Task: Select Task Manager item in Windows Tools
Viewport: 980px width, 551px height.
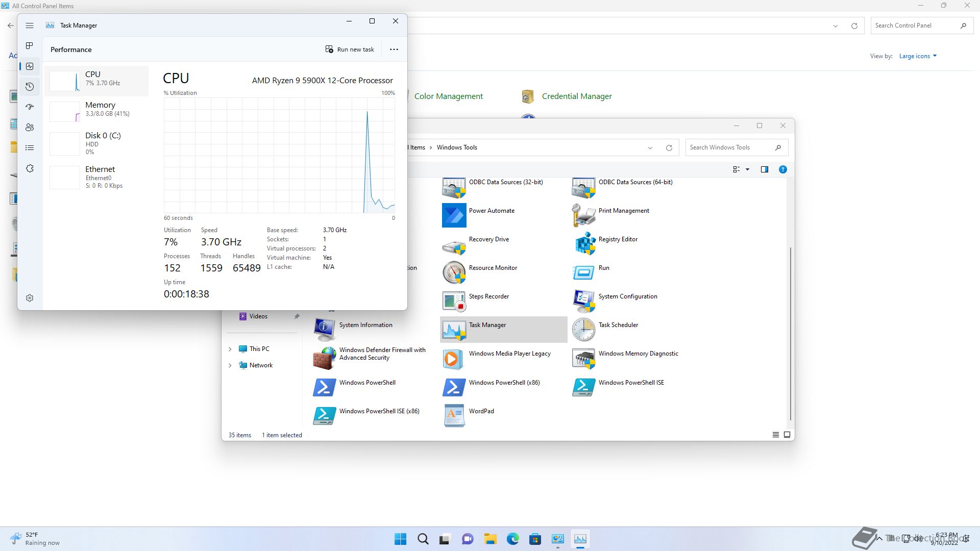Action: coord(504,330)
